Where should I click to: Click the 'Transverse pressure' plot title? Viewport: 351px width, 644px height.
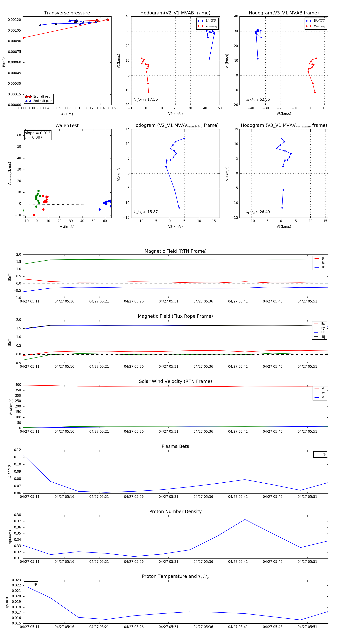[x=67, y=13]
